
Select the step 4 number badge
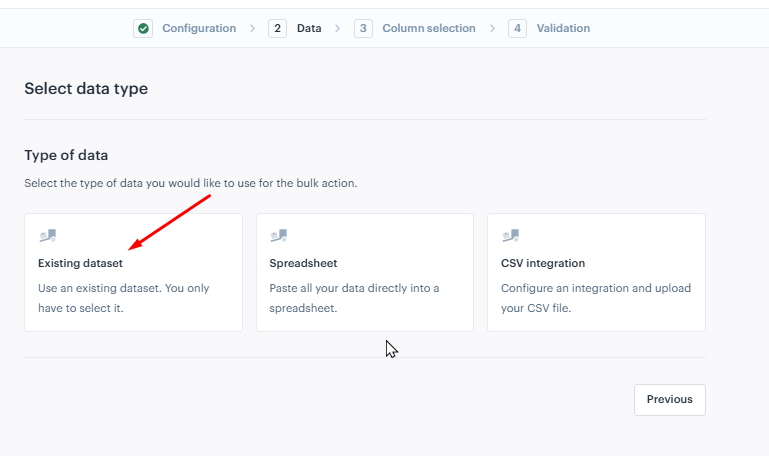coord(517,28)
